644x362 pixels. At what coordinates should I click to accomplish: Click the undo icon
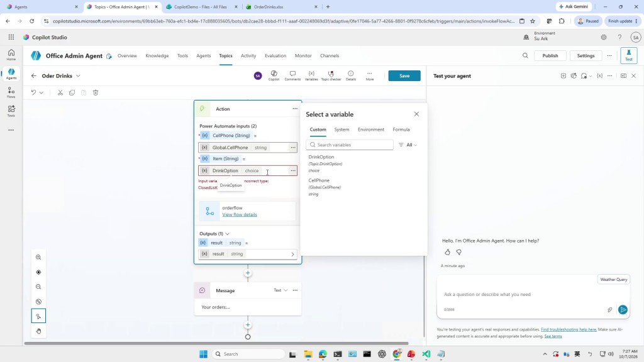pos(33,93)
